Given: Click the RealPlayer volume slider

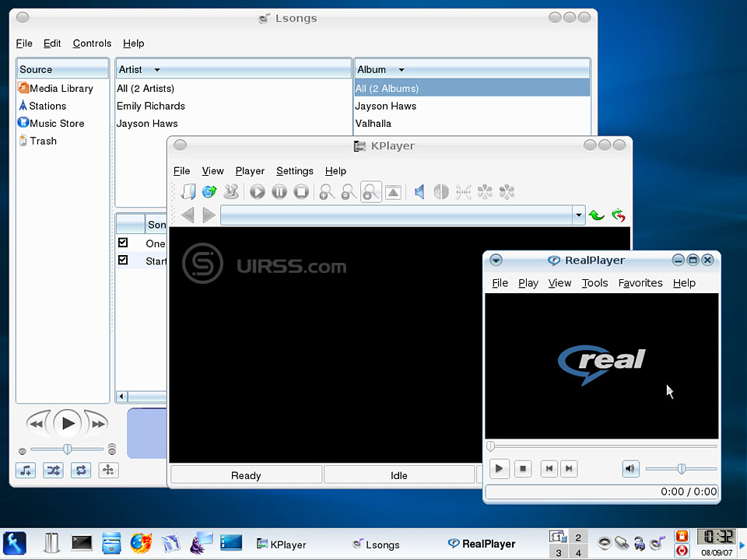Looking at the screenshot, I should point(681,468).
